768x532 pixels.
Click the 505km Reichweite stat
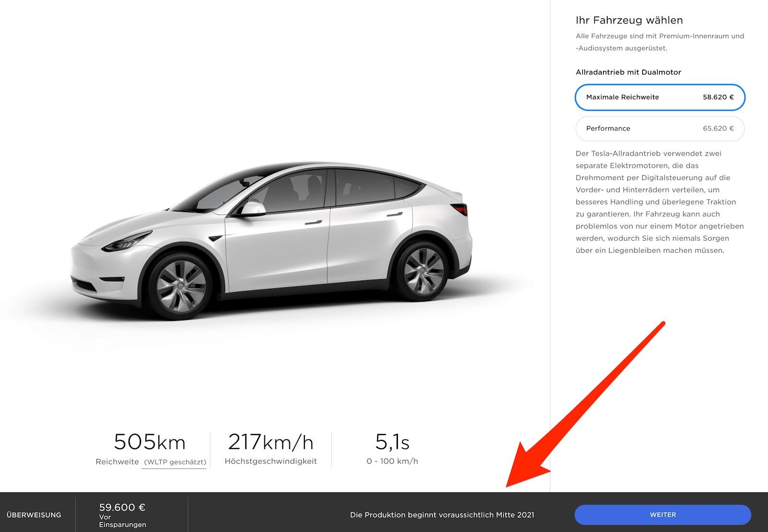point(150,449)
